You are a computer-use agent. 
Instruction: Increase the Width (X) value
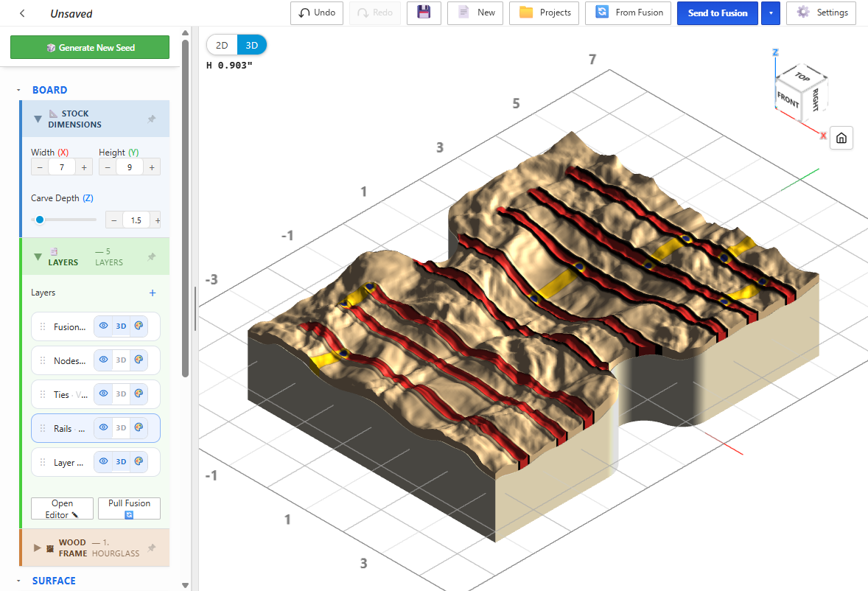84,167
